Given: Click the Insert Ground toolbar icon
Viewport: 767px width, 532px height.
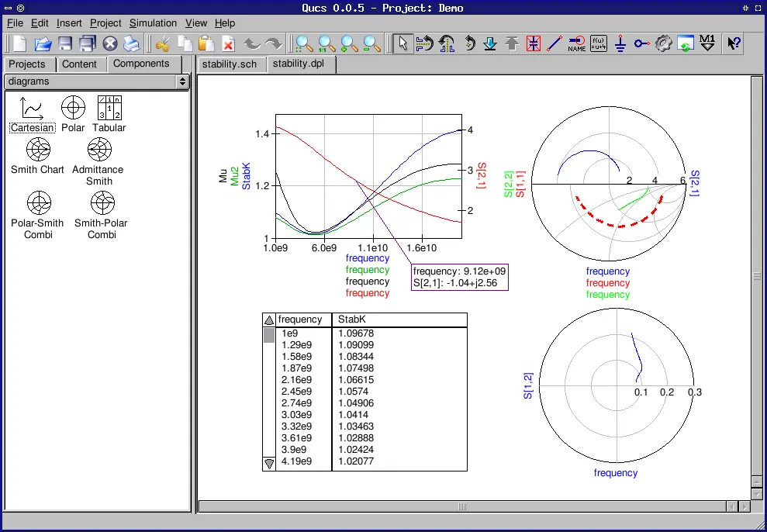Looking at the screenshot, I should (x=620, y=43).
